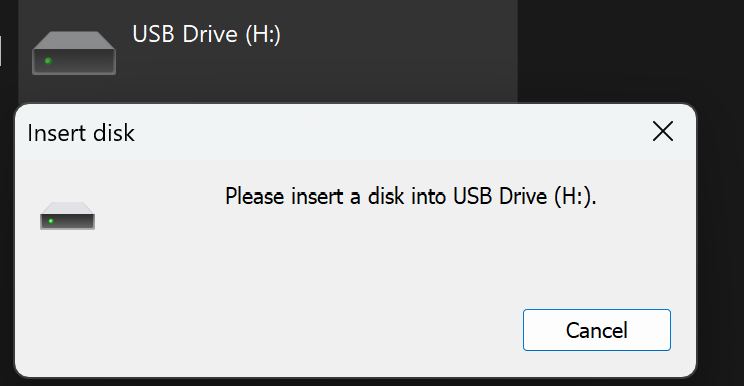Image resolution: width=744 pixels, height=386 pixels.
Task: Click the green LED on the large drive icon
Action: point(48,61)
